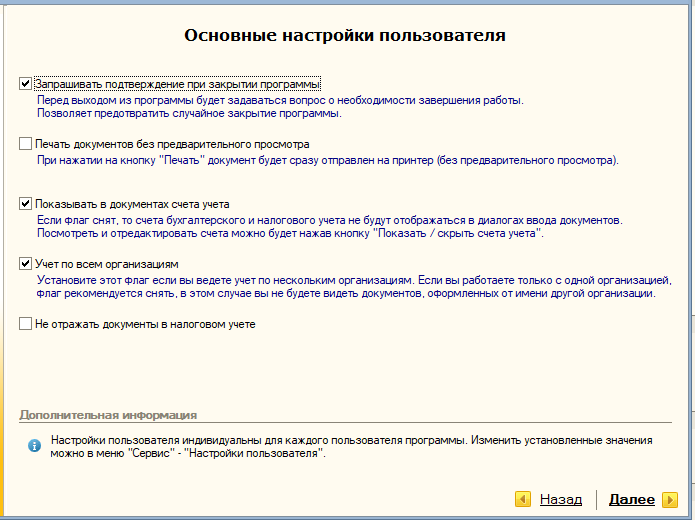
Task: Click description 'Если флаг снят, то счета бухгалтерского'
Action: pos(330,220)
